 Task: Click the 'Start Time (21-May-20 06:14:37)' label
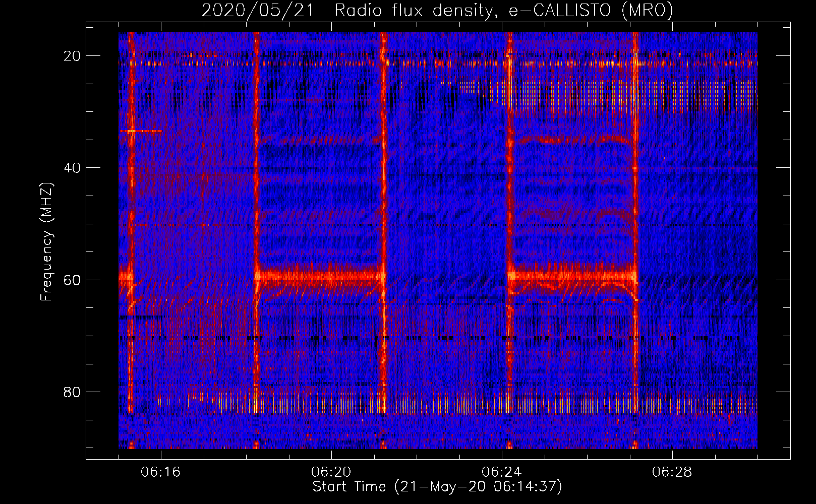click(437, 487)
